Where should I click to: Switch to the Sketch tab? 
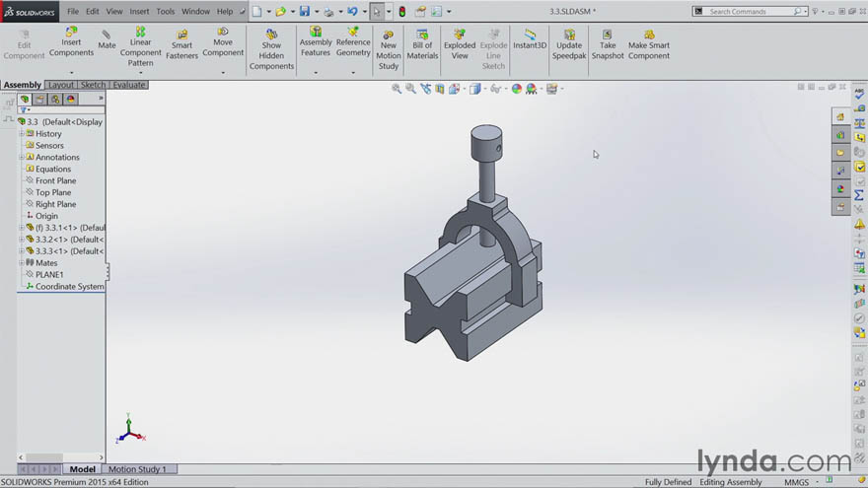(93, 85)
